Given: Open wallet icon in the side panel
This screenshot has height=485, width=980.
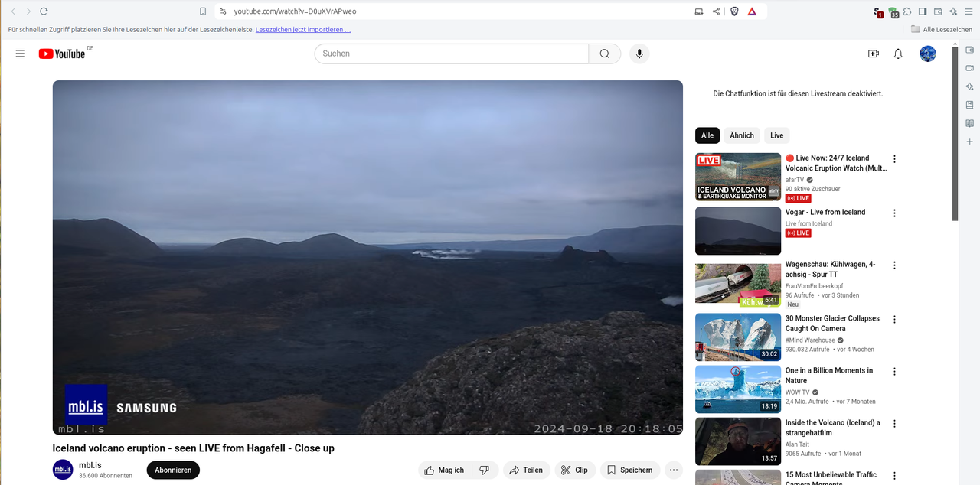Looking at the screenshot, I should point(970,50).
